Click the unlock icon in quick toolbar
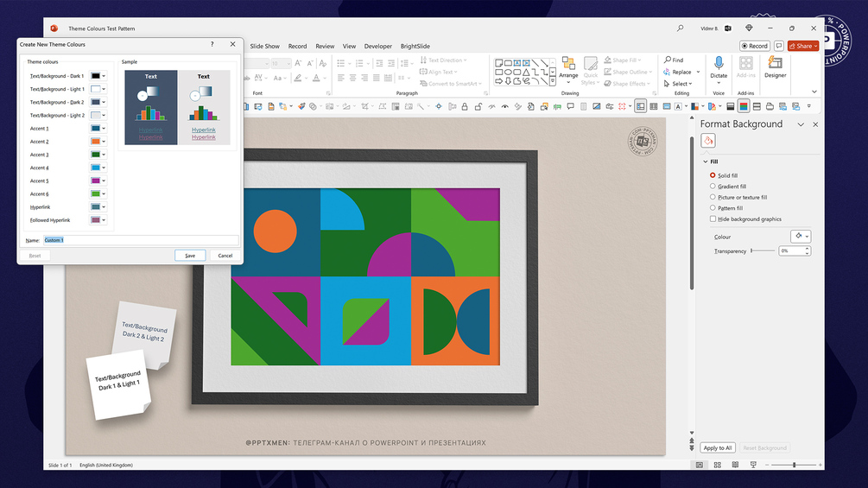868x488 pixels. coord(478,106)
